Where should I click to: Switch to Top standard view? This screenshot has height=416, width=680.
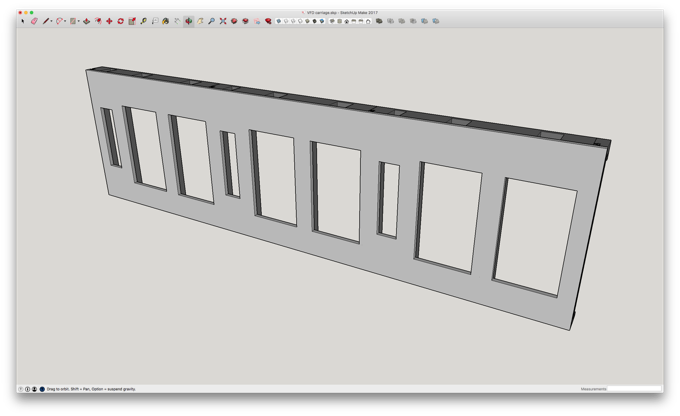tap(340, 21)
